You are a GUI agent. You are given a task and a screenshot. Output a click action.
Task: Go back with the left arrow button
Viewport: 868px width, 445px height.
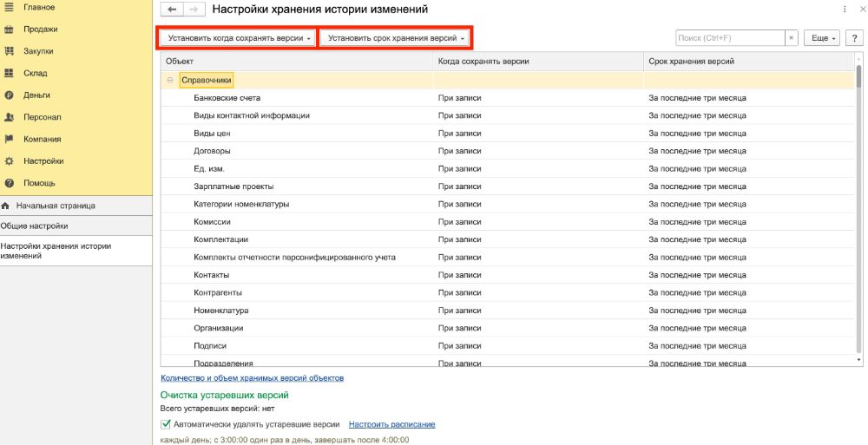coord(172,10)
